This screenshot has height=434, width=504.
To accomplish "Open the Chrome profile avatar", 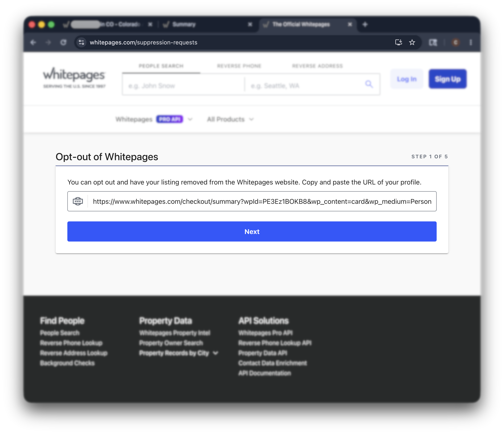I will (456, 43).
